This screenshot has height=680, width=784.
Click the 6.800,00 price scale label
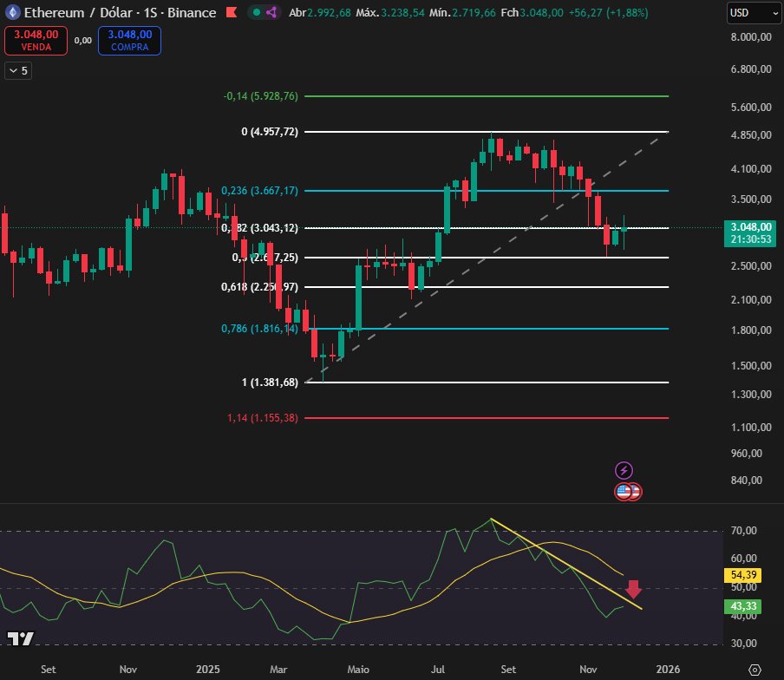click(x=751, y=69)
